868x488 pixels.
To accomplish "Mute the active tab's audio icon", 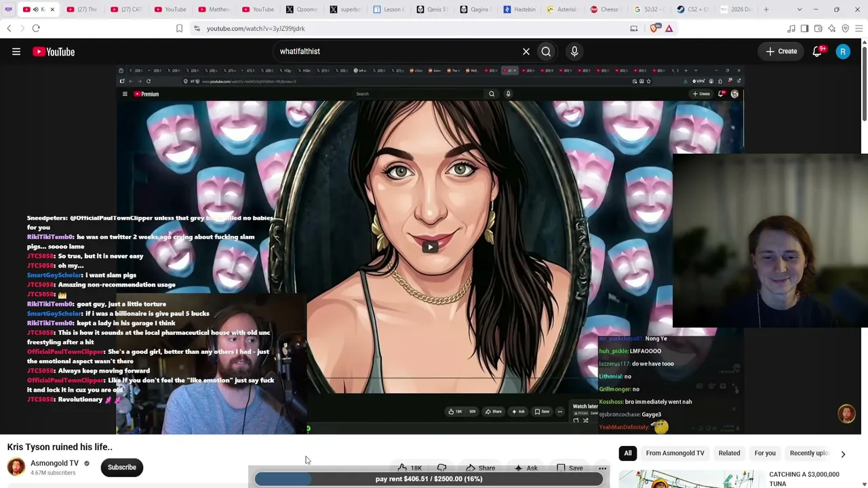I will 35,9.
